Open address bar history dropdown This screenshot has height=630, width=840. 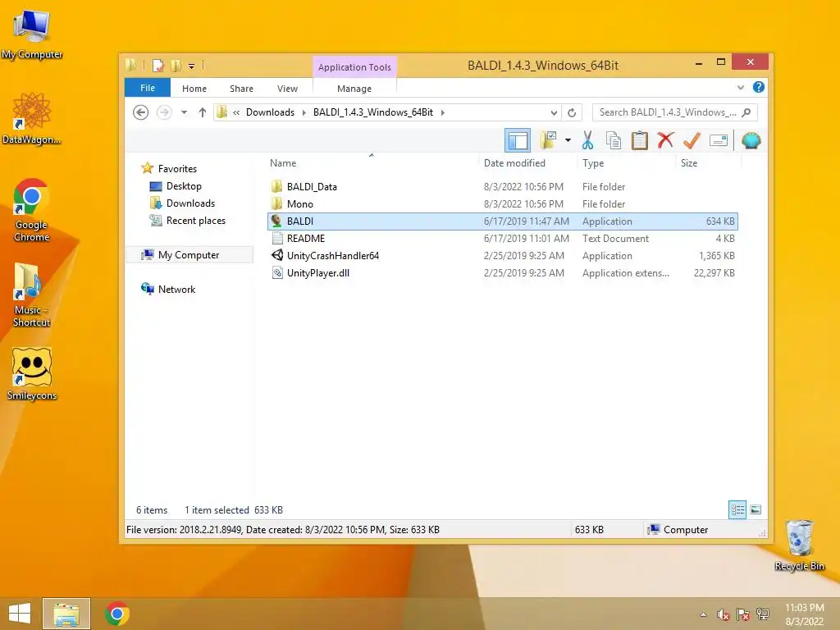point(554,112)
